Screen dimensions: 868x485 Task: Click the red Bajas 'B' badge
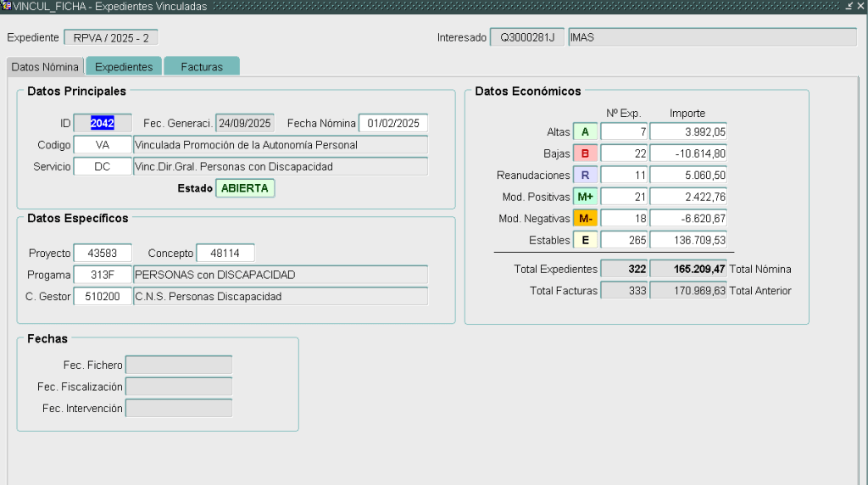tap(585, 153)
